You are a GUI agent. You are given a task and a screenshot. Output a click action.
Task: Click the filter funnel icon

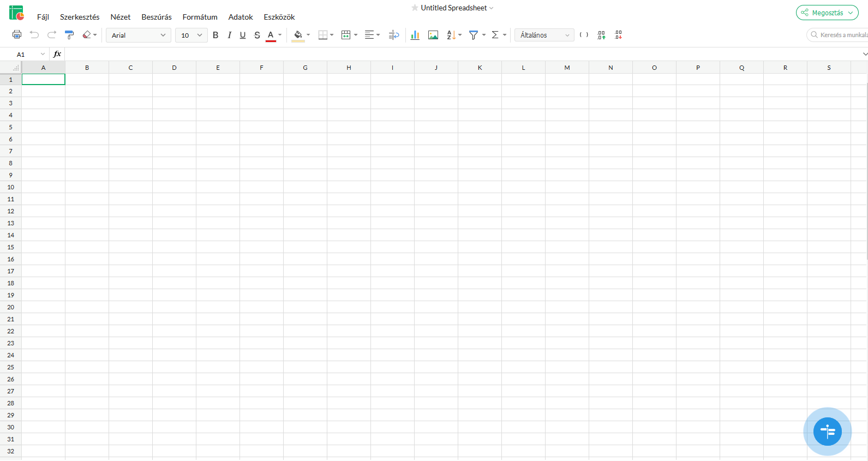[474, 35]
